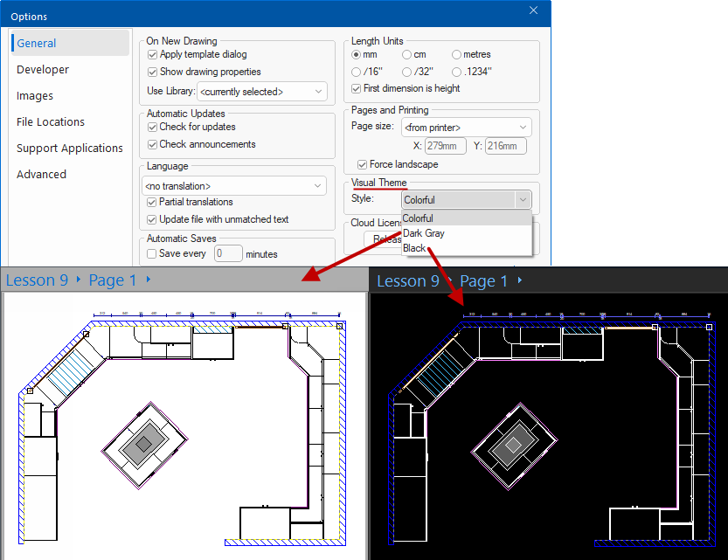This screenshot has height=560, width=728.
Task: Click the autosave minutes input field
Action: point(228,254)
